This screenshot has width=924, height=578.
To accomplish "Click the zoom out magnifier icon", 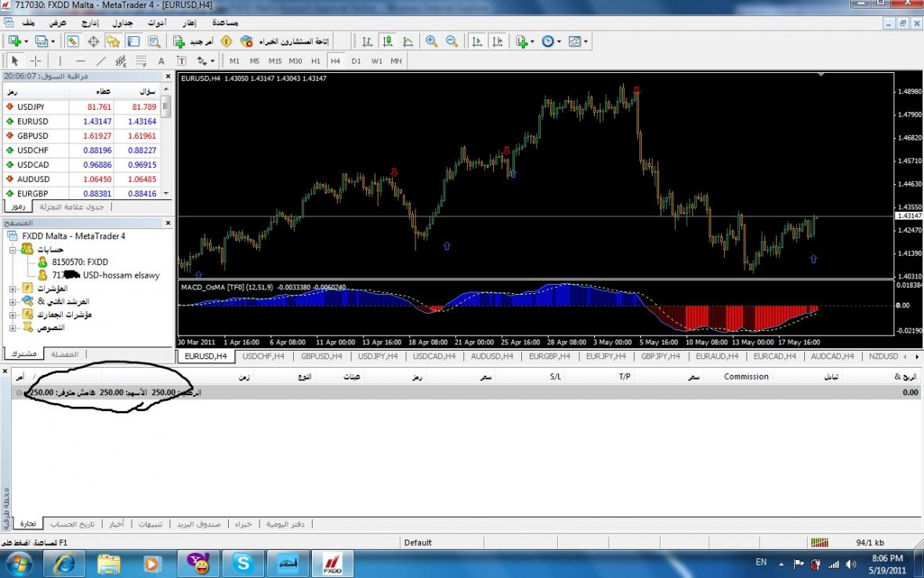I will coord(452,42).
